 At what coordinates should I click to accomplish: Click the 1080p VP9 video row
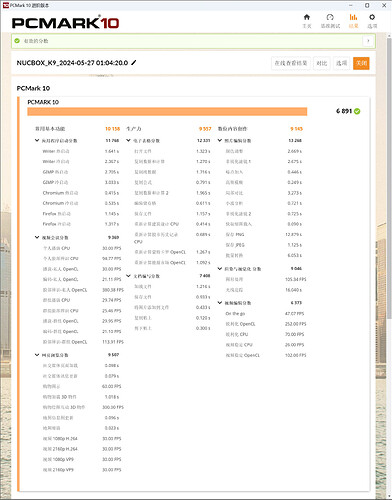[82, 459]
